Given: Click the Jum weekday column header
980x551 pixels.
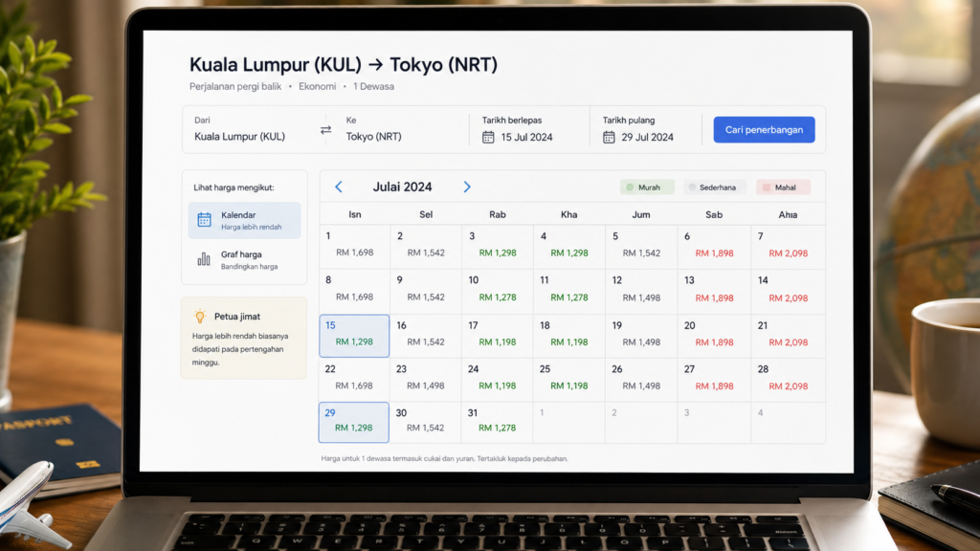Looking at the screenshot, I should coord(641,214).
